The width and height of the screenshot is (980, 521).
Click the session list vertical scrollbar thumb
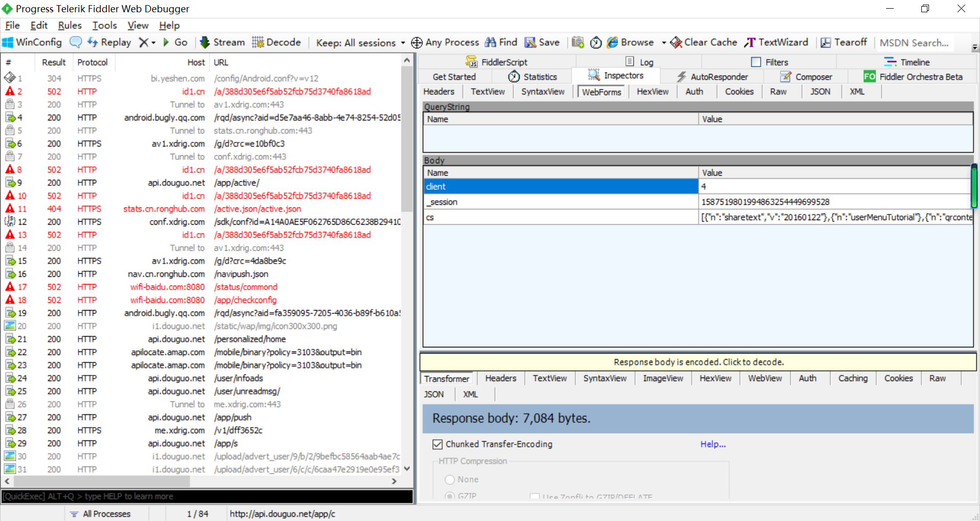click(x=407, y=139)
